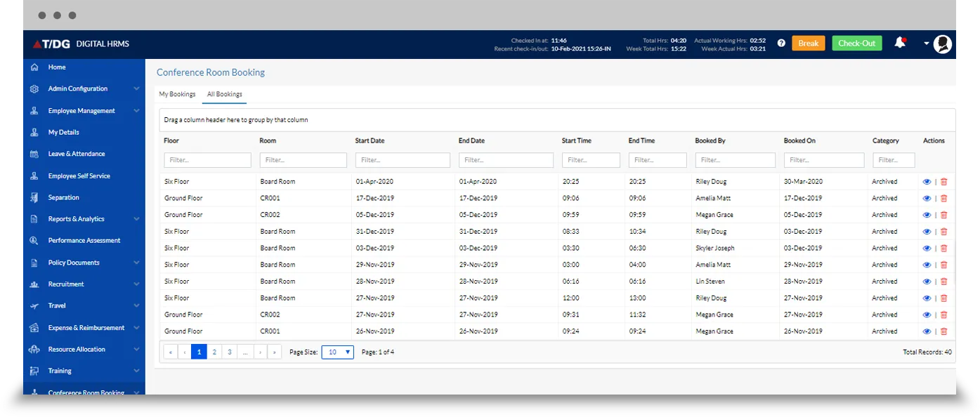Screen dimensions: 980x417
Task: Click the Break button
Action: point(808,43)
